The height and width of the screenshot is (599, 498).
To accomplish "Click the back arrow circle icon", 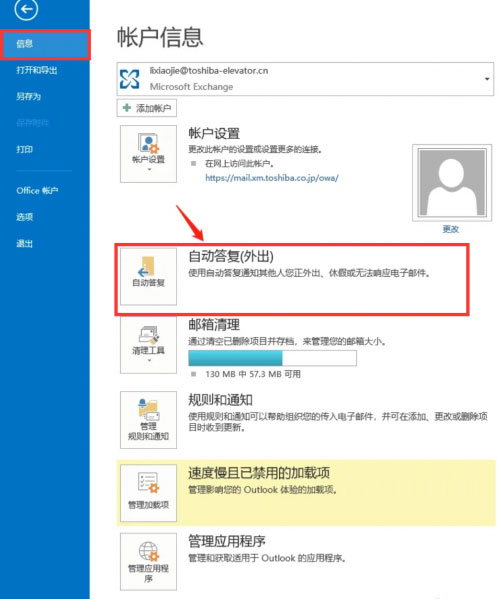I will [x=26, y=9].
